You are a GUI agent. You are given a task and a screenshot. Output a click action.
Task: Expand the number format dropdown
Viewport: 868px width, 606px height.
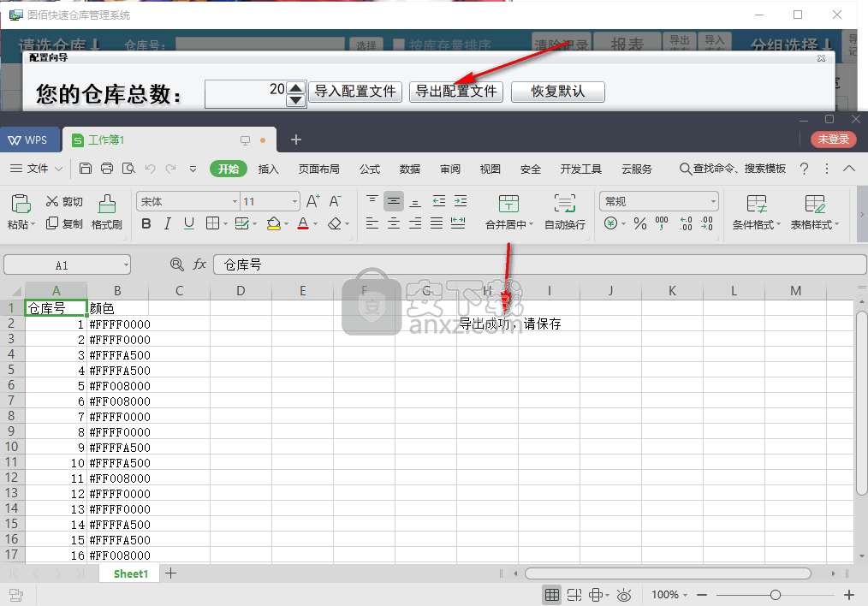(x=713, y=202)
